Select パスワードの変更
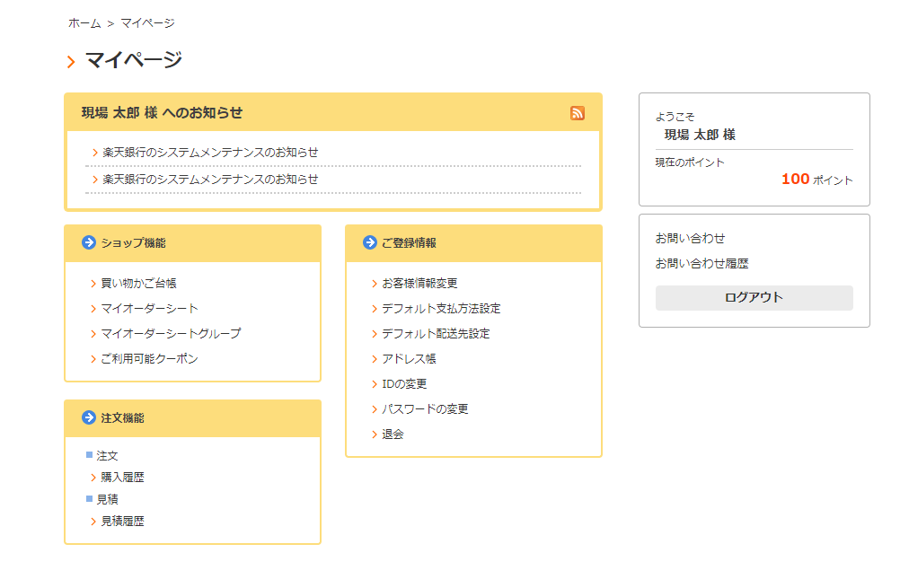900x588 pixels. click(425, 409)
